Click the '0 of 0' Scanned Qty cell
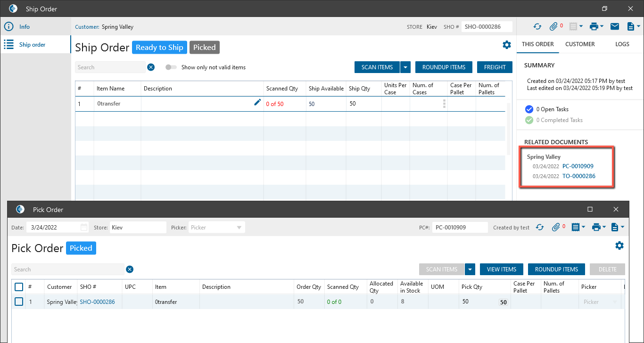This screenshot has height=343, width=644. click(346, 302)
